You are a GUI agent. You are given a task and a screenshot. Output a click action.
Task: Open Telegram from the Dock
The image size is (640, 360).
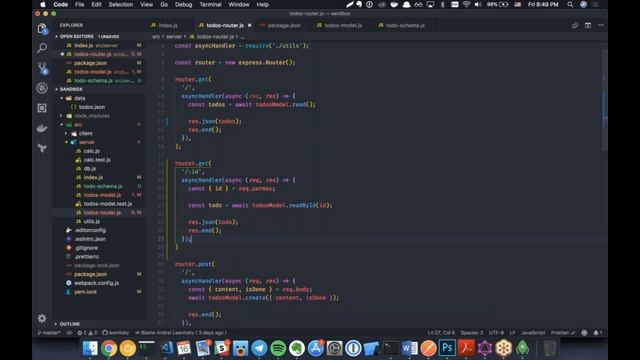click(x=259, y=348)
